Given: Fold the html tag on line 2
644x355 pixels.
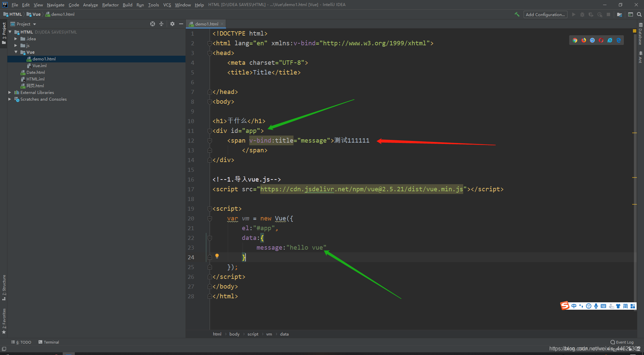Looking at the screenshot, I should point(210,43).
